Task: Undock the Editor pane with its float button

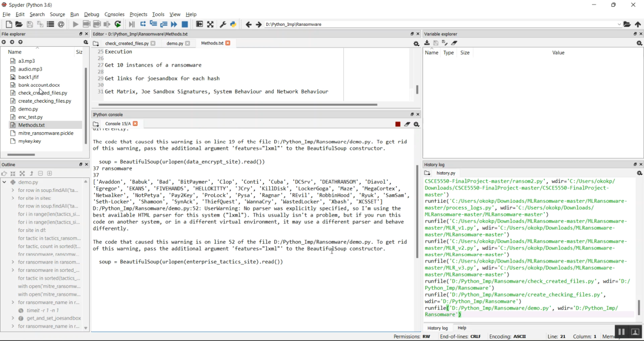Action: tap(411, 33)
